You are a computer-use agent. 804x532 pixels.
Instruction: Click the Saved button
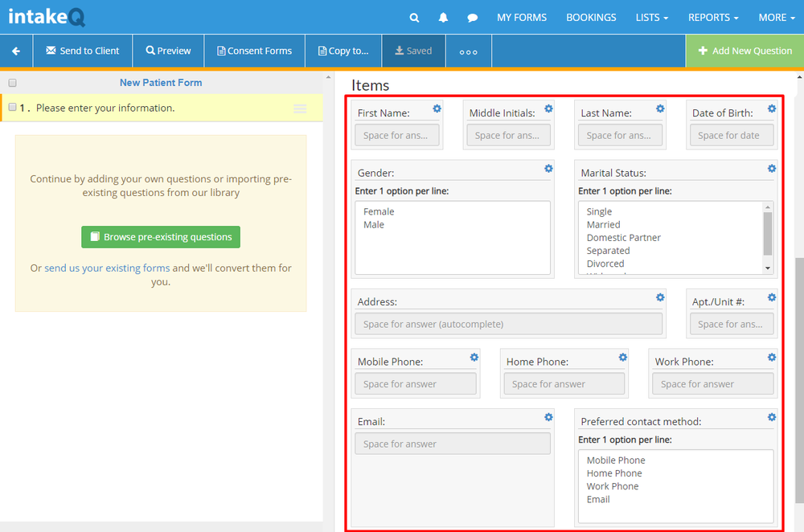coord(414,51)
